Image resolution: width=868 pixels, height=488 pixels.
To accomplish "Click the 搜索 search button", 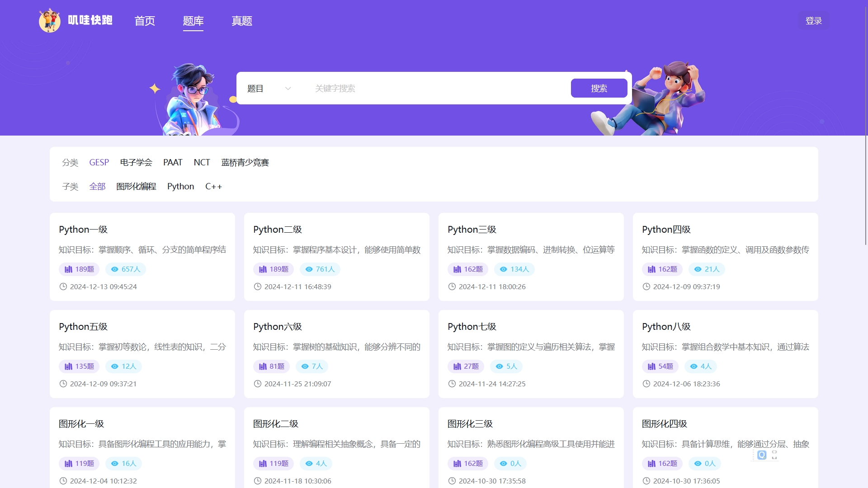I will (599, 88).
